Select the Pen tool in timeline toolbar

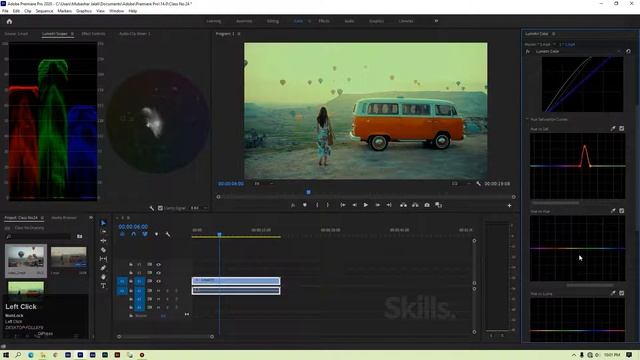[x=103, y=268]
